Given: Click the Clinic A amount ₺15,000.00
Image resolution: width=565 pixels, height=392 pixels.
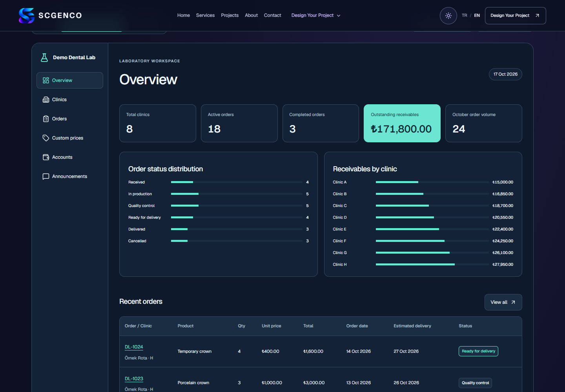Looking at the screenshot, I should pyautogui.click(x=503, y=182).
